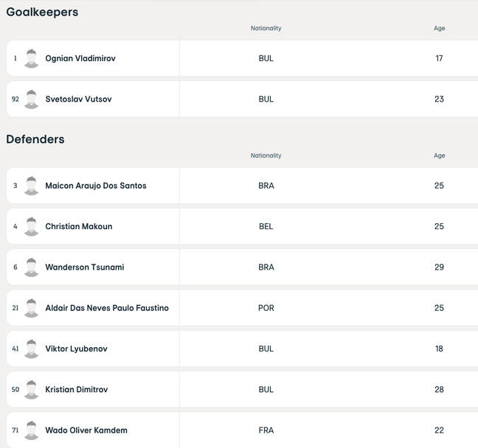The image size is (478, 448).
Task: Go to Wanderson Tsunami's profile
Action: (85, 267)
